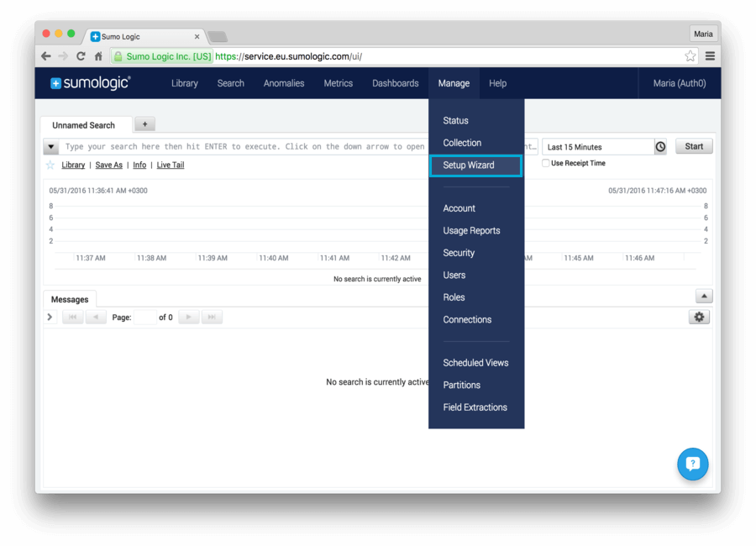Start the search
The width and height of the screenshot is (756, 546).
[694, 146]
